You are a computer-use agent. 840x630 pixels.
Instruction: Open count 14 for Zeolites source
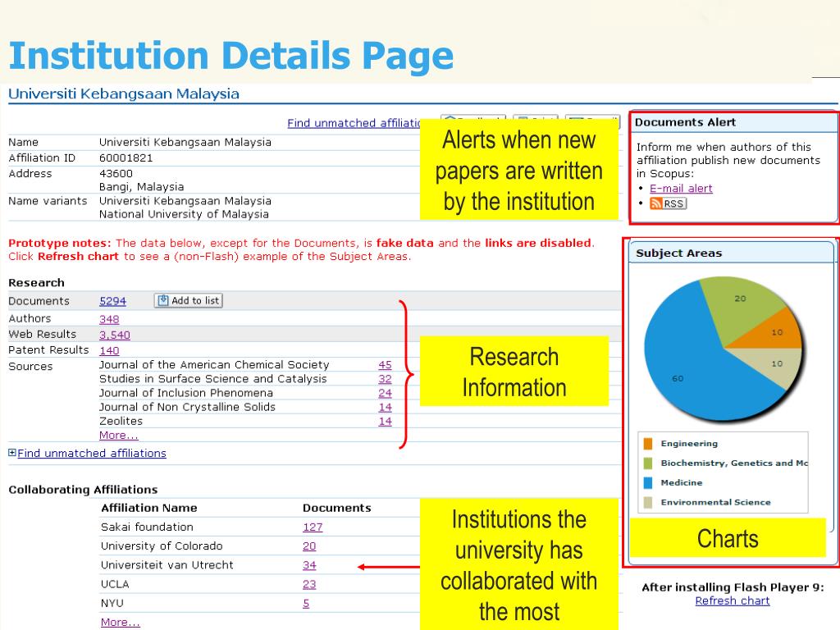385,422
